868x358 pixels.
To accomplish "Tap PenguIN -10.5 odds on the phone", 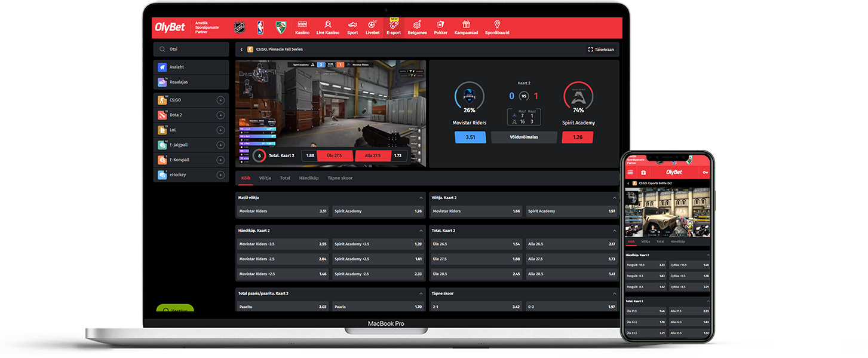I will click(x=645, y=264).
